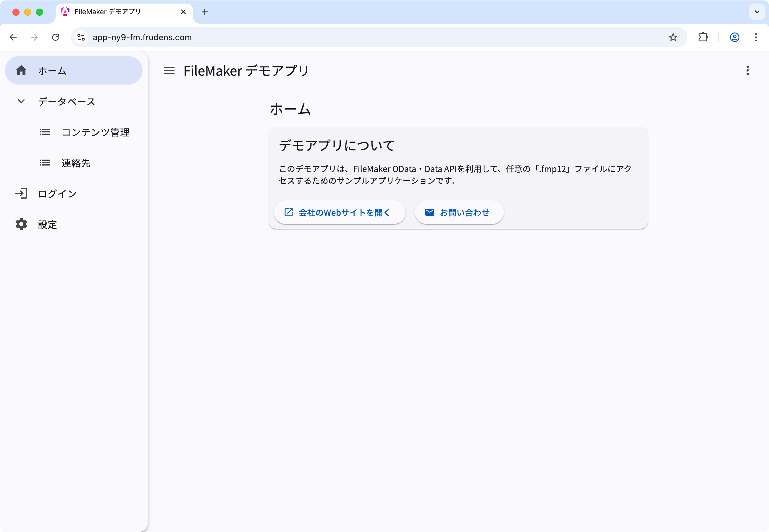Open the browser extensions puzzle icon
Screen dimensions: 769x532
[703, 37]
